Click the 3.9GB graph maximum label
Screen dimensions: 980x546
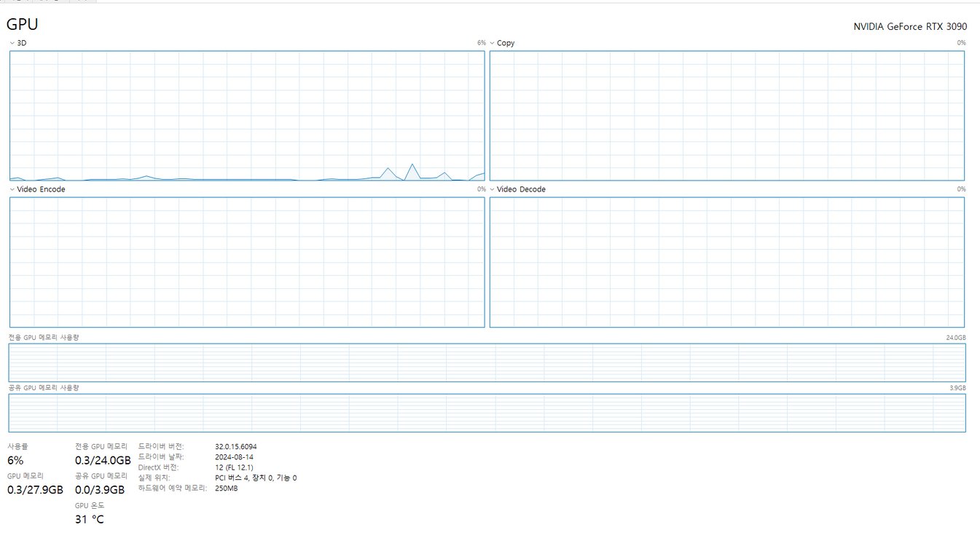tap(957, 388)
